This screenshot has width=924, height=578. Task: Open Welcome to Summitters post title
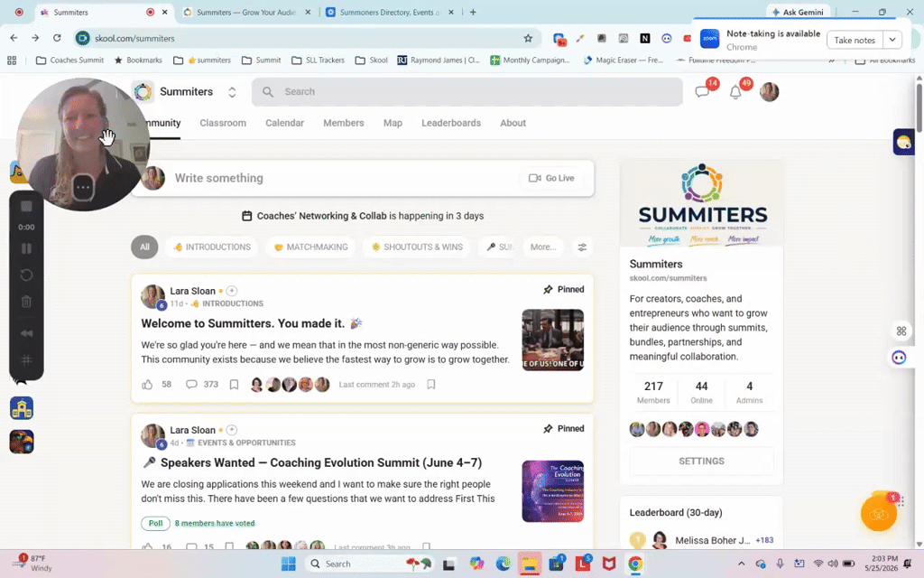[252, 323]
